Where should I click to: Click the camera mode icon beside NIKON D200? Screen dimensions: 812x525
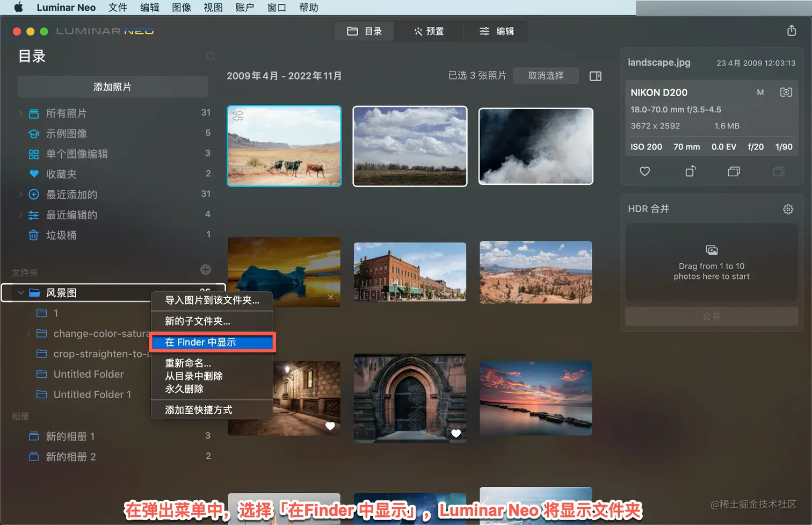[x=786, y=92]
